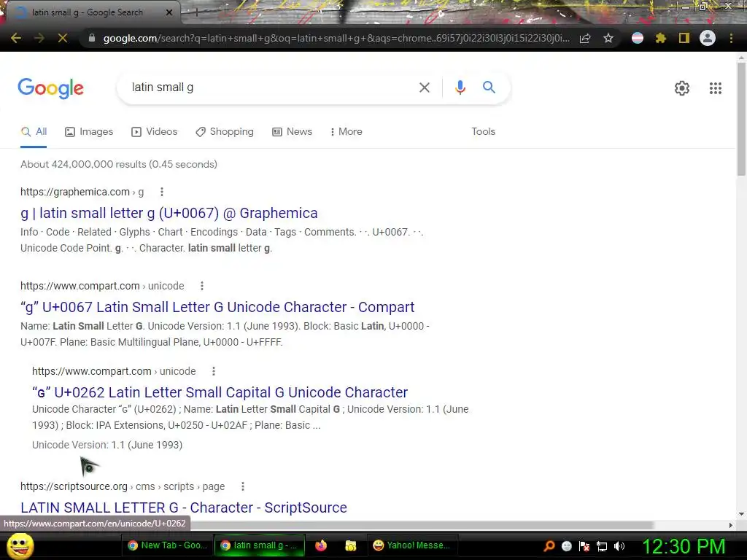The image size is (747, 560).
Task: Click the vertical page scrollbar thumb
Action: 741,119
